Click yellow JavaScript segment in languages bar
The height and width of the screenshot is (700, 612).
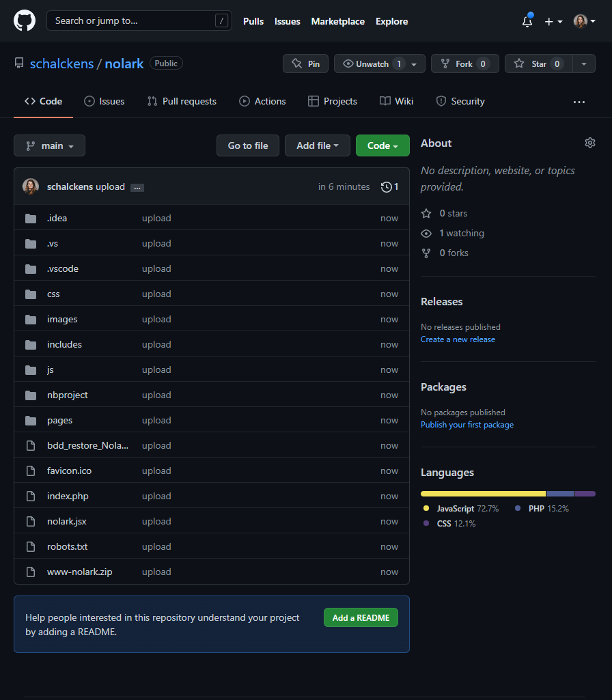click(x=483, y=494)
